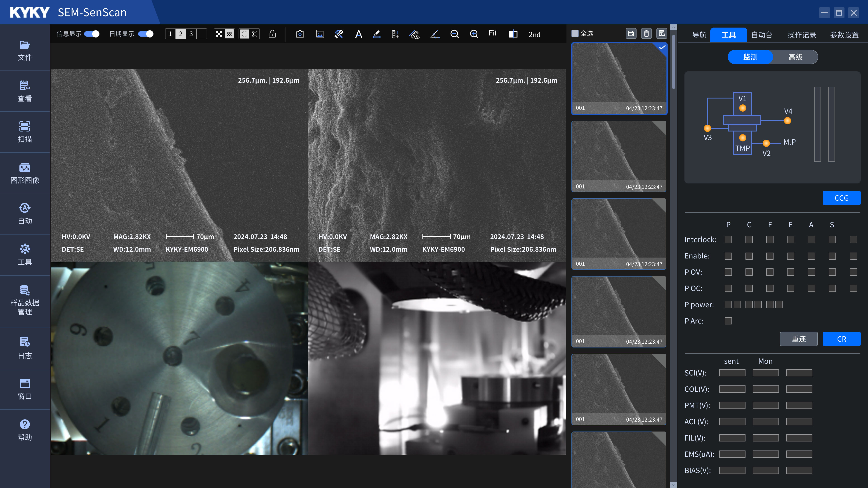Select the 高级 advanced mode segment
Viewport: 868px width, 488px height.
coord(795,57)
